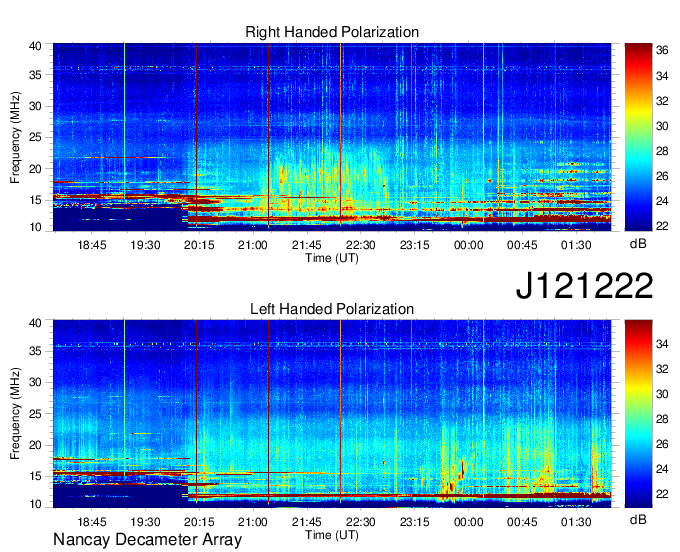This screenshot has height=552, width=680.
Task: Click the right-handed polarization spectrogram plot
Action: pos(332,137)
